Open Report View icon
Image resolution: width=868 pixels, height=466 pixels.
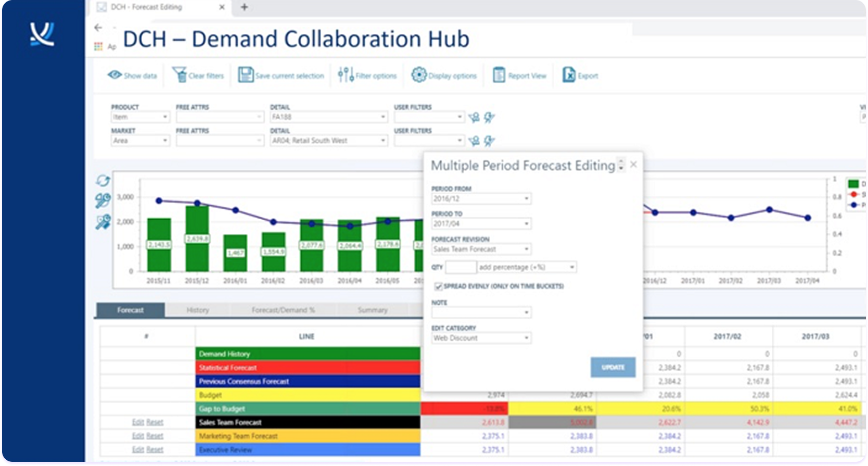pos(499,75)
